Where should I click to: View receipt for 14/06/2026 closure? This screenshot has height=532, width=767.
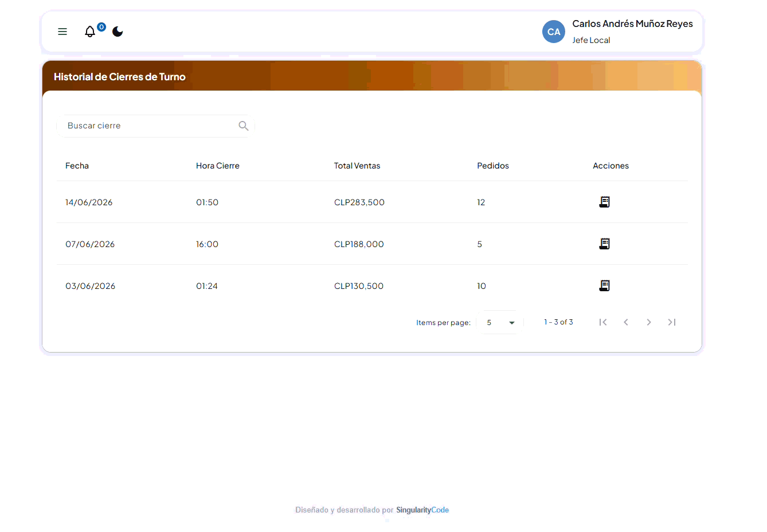click(604, 202)
